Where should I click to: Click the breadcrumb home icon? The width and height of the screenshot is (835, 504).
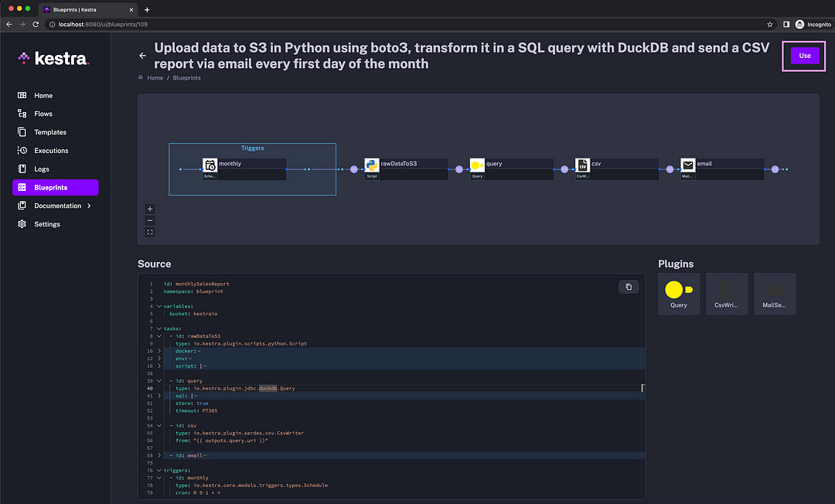pyautogui.click(x=141, y=77)
